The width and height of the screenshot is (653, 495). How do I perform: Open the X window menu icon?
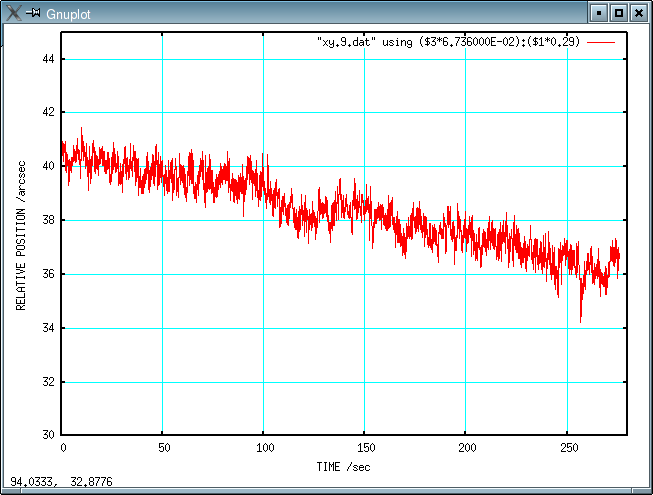(13, 13)
